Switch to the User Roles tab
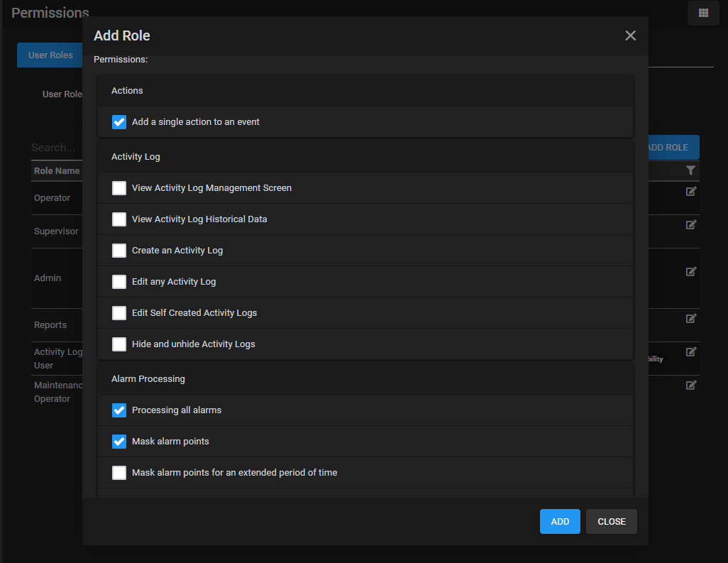 pyautogui.click(x=50, y=55)
